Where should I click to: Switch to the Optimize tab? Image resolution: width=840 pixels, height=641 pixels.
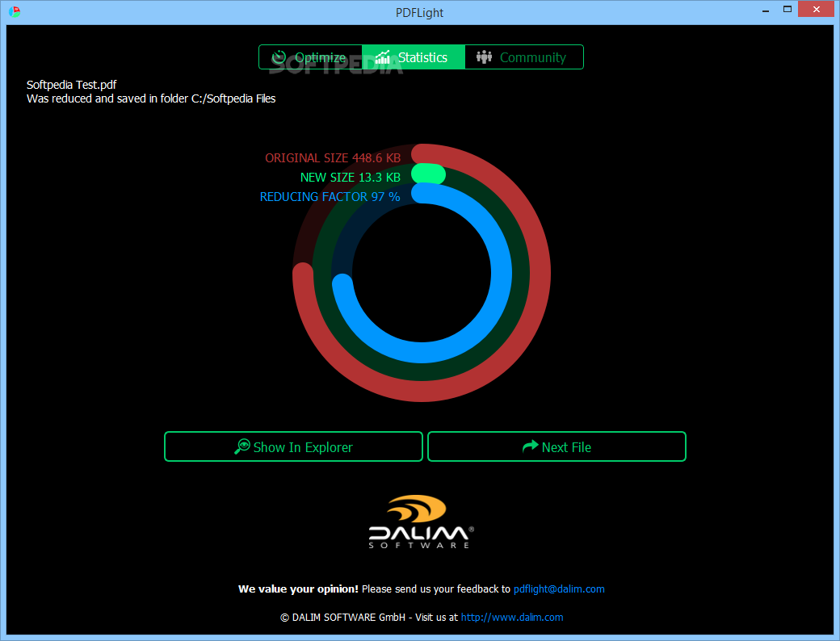311,57
